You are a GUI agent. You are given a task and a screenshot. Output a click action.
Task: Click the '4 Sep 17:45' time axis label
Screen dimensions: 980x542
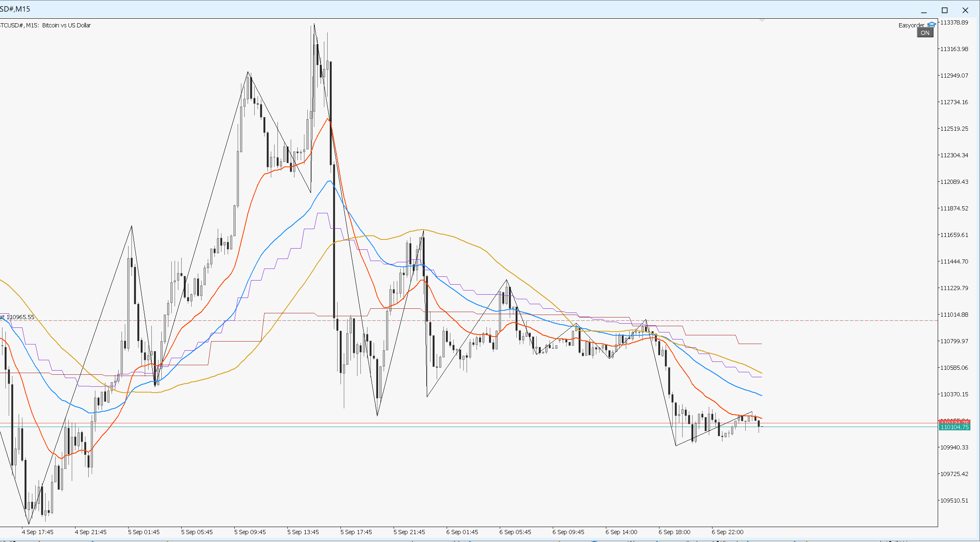click(x=38, y=532)
